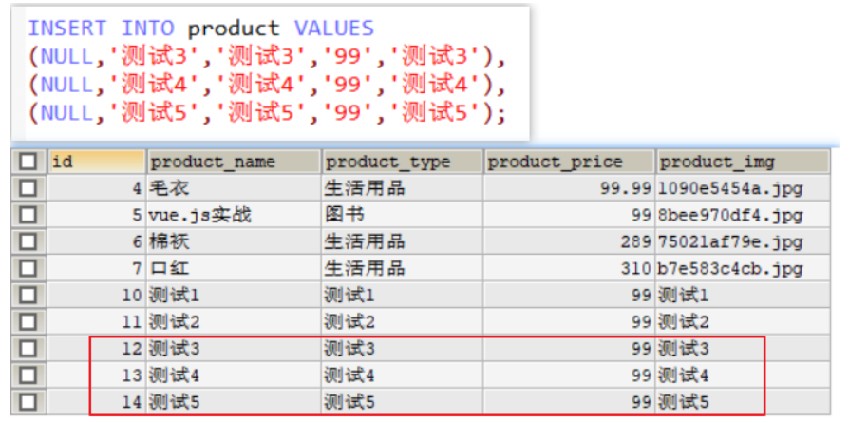Select the id cell with value 14
868x423 pixels.
click(x=96, y=402)
